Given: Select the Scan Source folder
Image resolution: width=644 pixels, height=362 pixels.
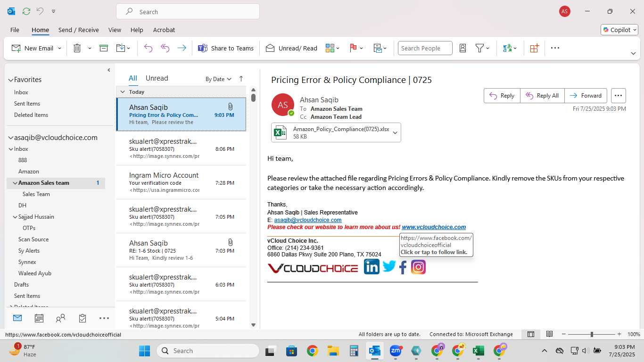Looking at the screenshot, I should (33, 239).
